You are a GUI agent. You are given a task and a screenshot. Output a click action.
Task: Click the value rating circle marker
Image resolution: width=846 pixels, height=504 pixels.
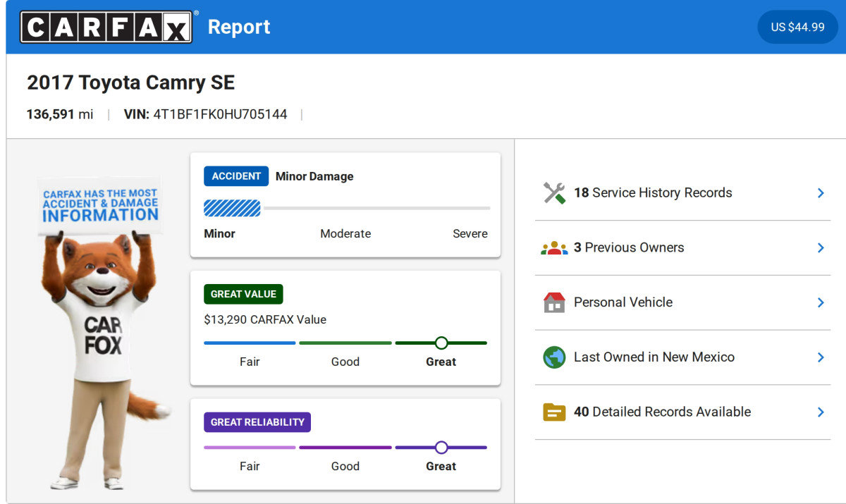pos(441,343)
